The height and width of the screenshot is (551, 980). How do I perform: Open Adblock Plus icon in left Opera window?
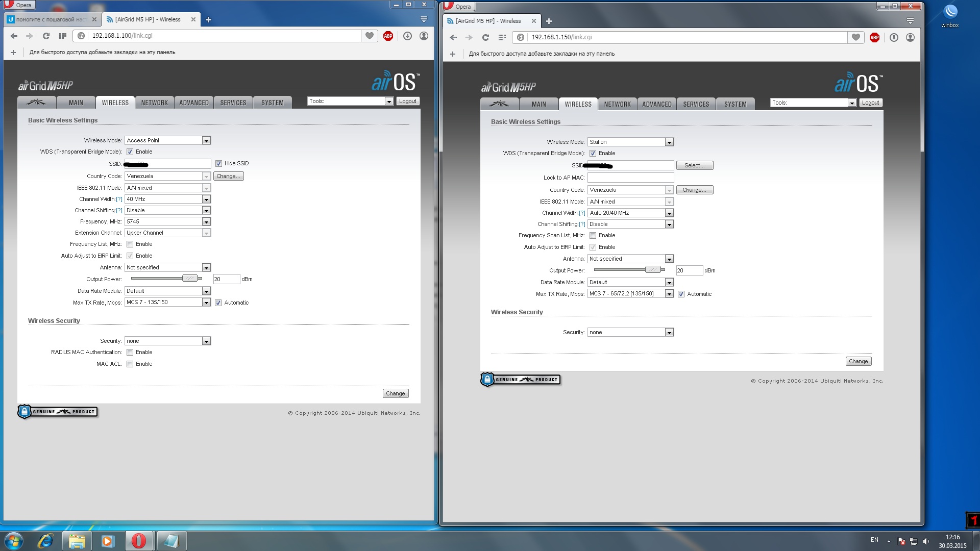tap(388, 36)
